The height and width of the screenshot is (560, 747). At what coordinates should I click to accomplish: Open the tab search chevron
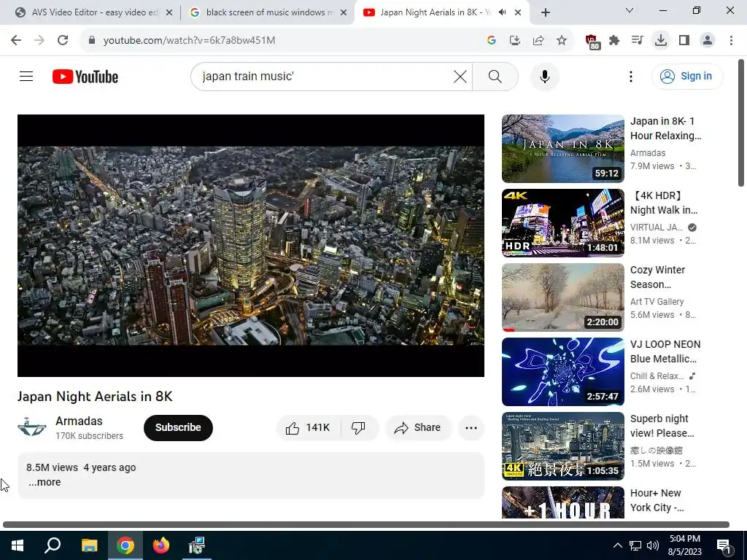630,10
